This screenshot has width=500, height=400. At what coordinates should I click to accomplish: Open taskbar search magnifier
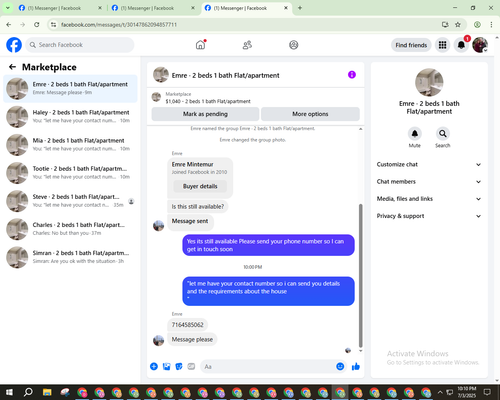click(28, 392)
